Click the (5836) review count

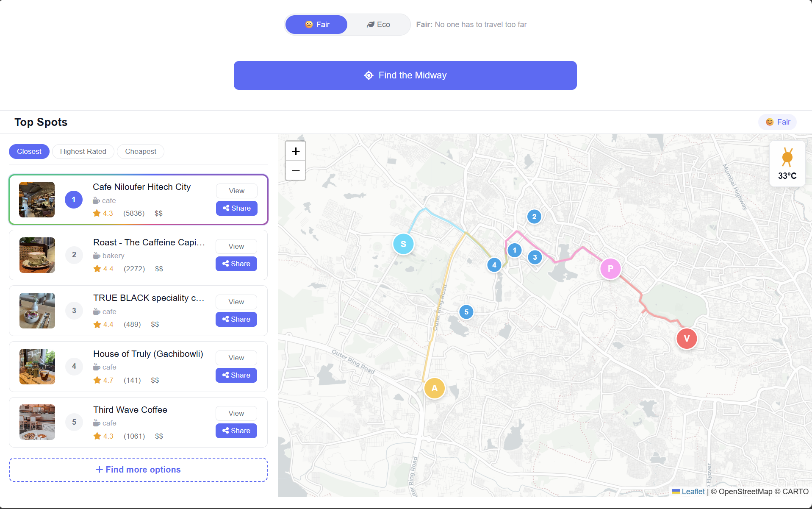(x=134, y=213)
